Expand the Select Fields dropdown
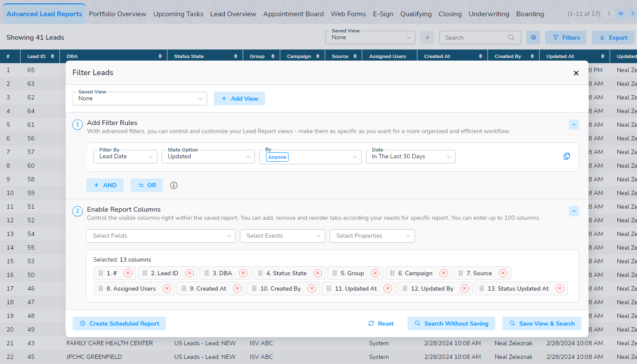The height and width of the screenshot is (364, 637). pyautogui.click(x=161, y=236)
